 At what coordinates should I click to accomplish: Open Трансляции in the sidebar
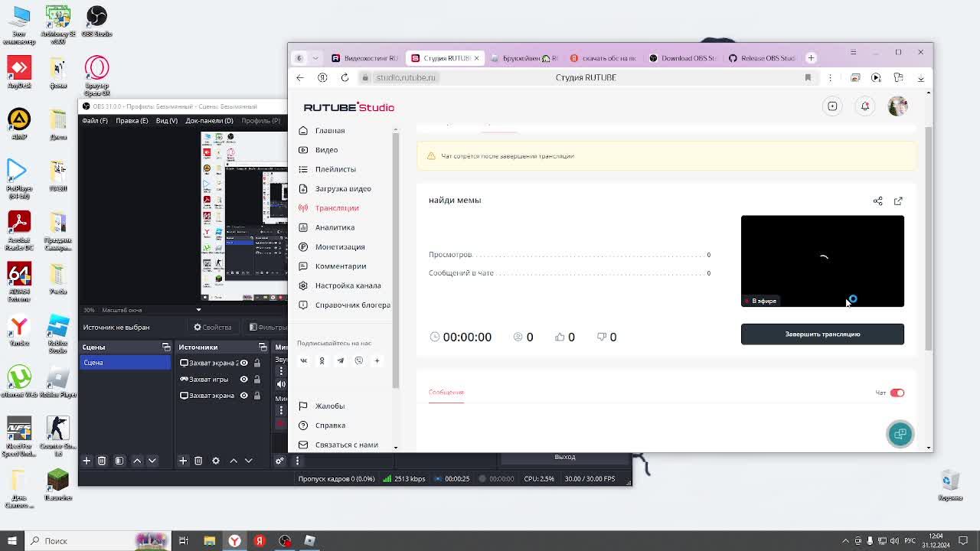pos(337,208)
